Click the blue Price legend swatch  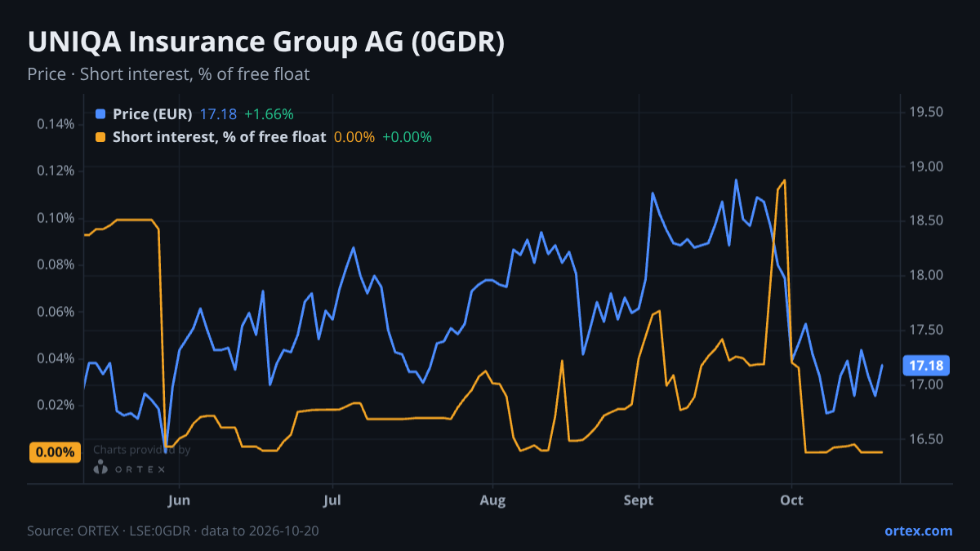(x=100, y=113)
